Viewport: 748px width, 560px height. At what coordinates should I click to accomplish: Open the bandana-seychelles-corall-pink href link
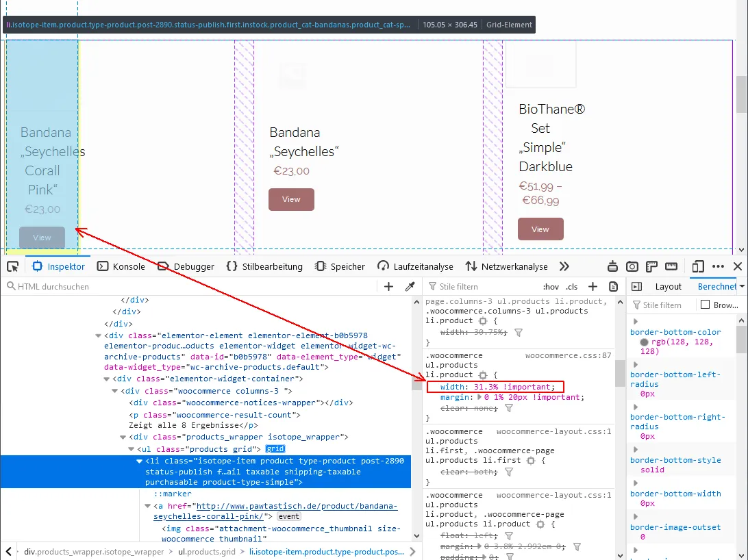275,511
